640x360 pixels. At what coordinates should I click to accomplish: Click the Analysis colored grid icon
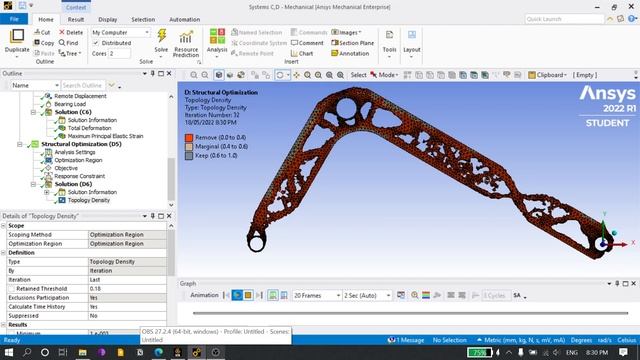(x=217, y=36)
